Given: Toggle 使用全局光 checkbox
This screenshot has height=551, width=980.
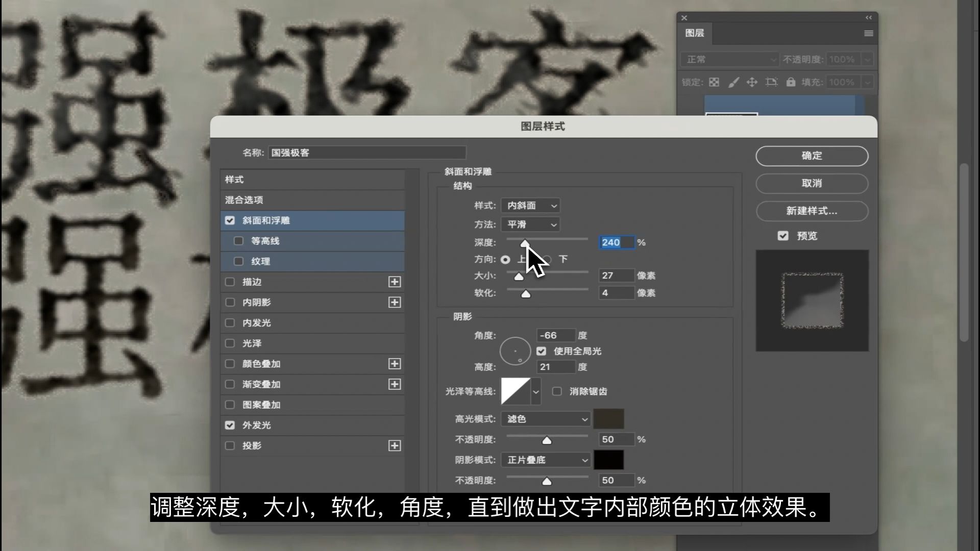Looking at the screenshot, I should click(542, 351).
